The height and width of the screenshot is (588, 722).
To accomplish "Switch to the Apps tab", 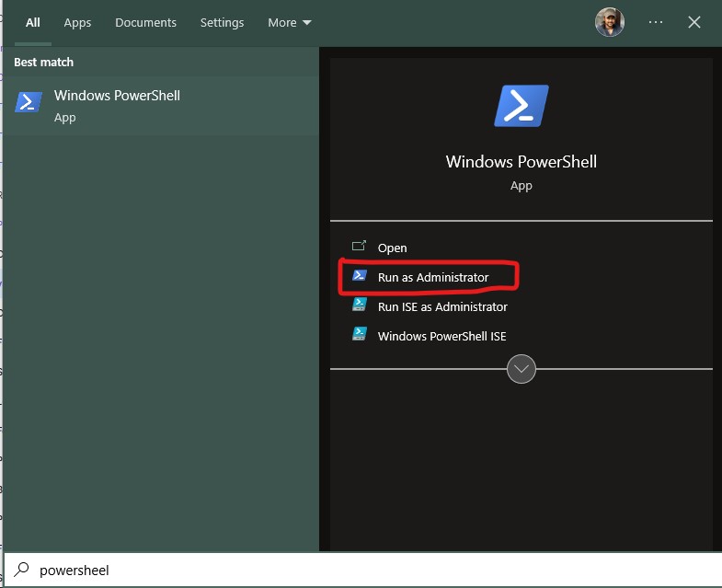I will pos(77,22).
